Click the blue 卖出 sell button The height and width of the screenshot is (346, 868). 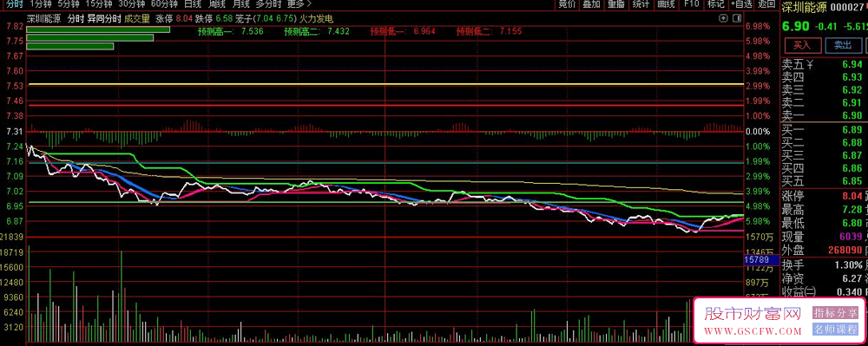(x=843, y=45)
